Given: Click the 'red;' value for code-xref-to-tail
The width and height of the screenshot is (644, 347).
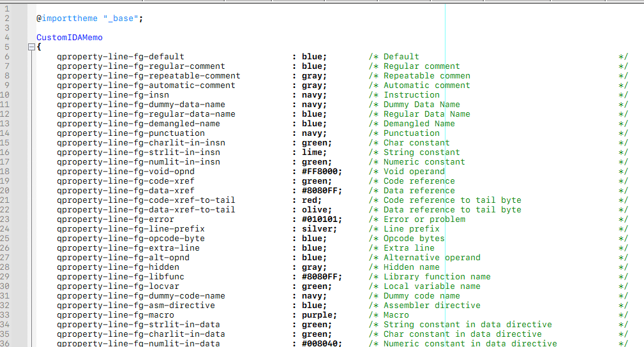Looking at the screenshot, I should [311, 200].
